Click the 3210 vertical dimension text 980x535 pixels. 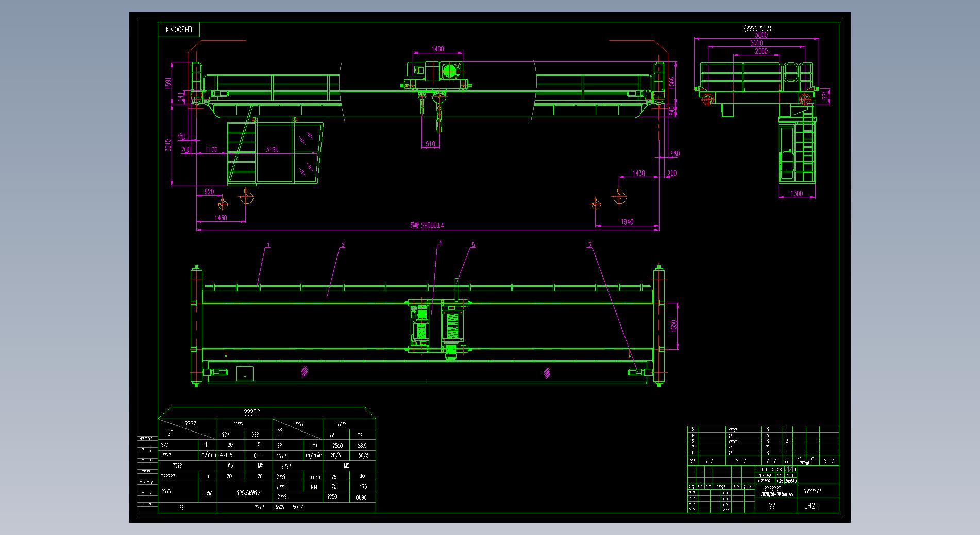pos(167,145)
